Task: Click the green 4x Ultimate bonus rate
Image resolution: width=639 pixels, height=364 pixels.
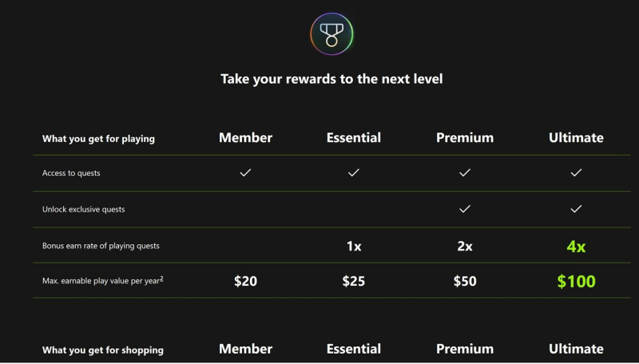Action: (x=576, y=247)
